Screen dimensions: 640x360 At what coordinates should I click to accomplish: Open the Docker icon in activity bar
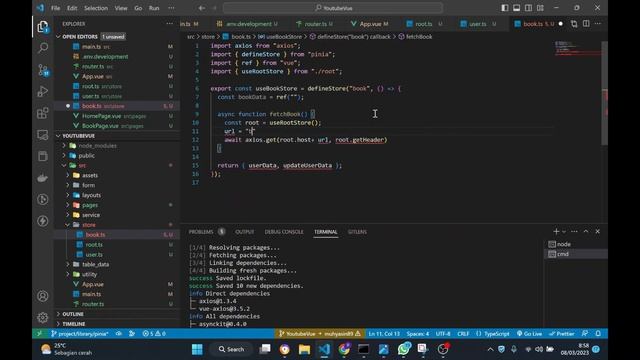pos(43,178)
